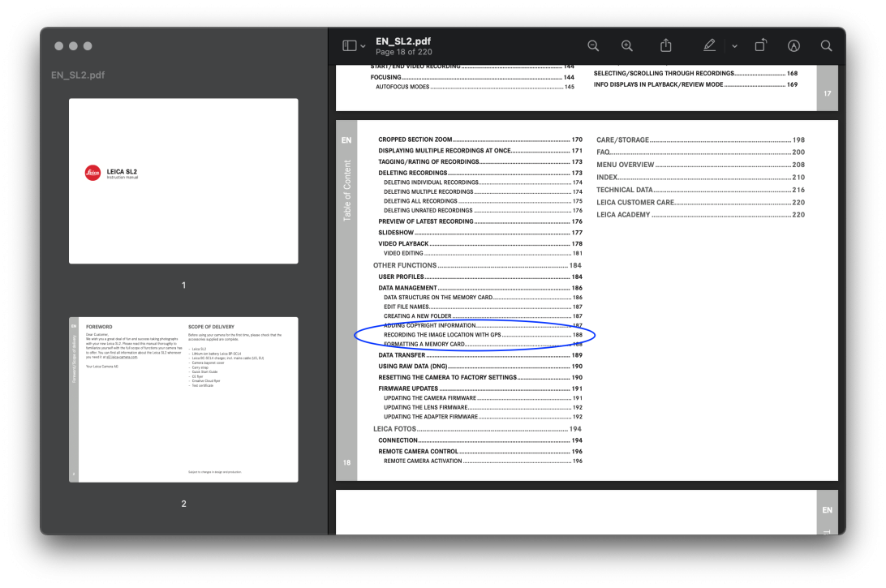886x588 pixels.
Task: Show the Markup toolbar
Action: pos(794,46)
